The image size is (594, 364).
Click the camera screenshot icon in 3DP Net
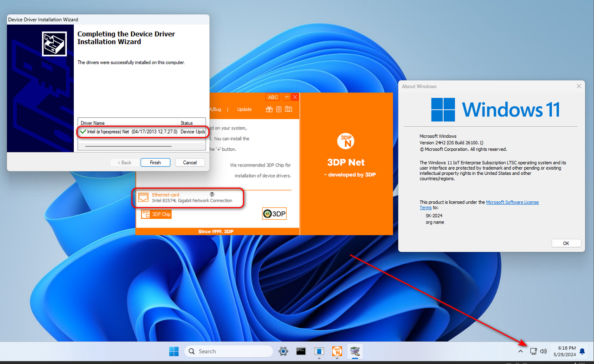click(288, 109)
